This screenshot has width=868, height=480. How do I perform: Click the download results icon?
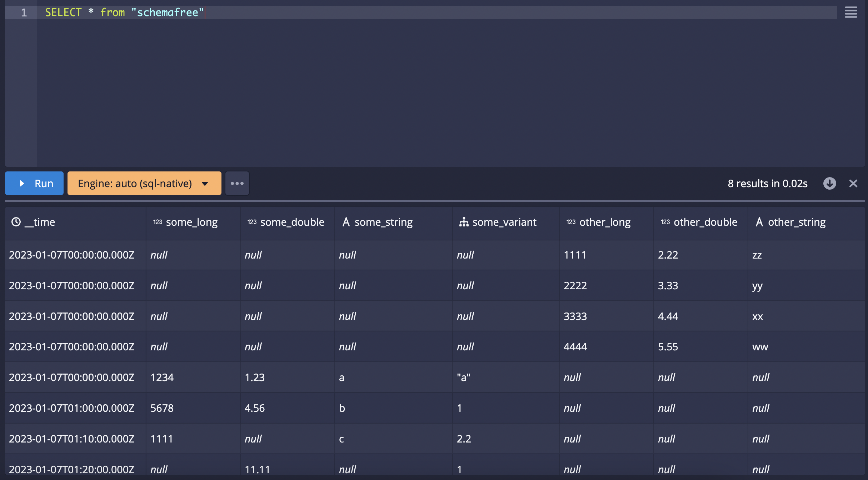829,184
